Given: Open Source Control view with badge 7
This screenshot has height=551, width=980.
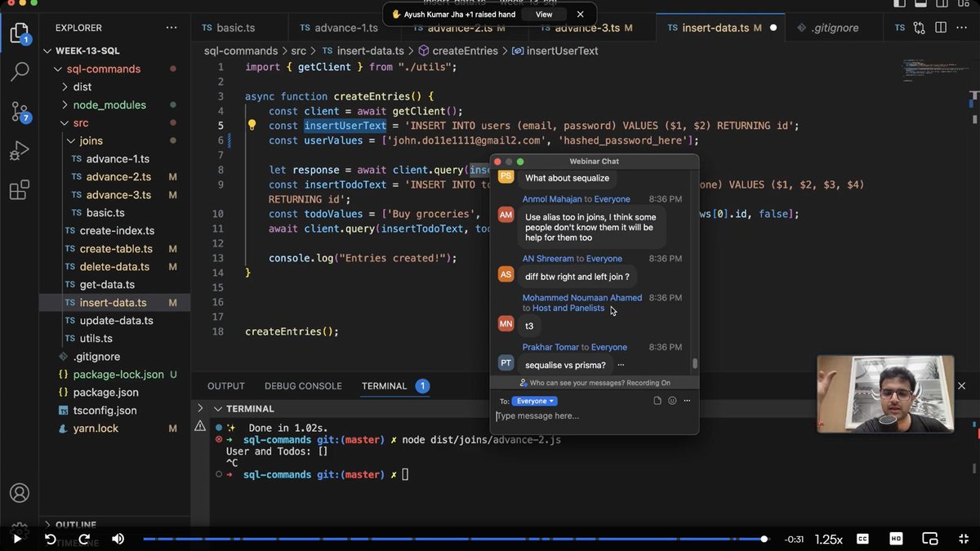Looking at the screenshot, I should coord(20,112).
